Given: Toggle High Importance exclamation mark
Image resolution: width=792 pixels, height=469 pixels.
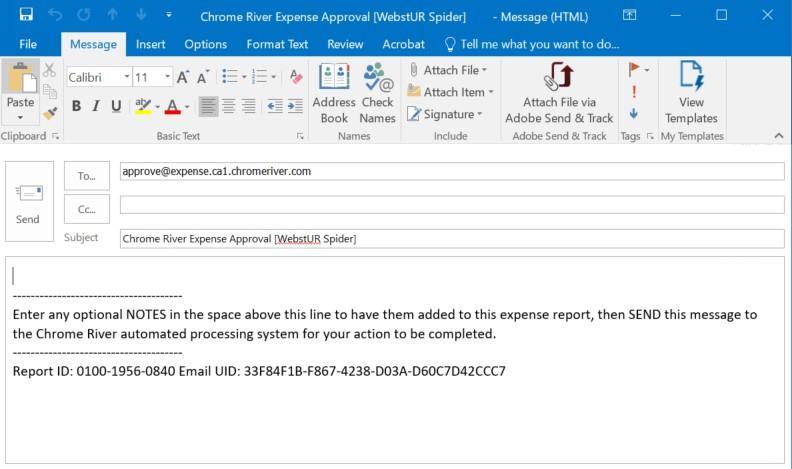Looking at the screenshot, I should pyautogui.click(x=634, y=92).
